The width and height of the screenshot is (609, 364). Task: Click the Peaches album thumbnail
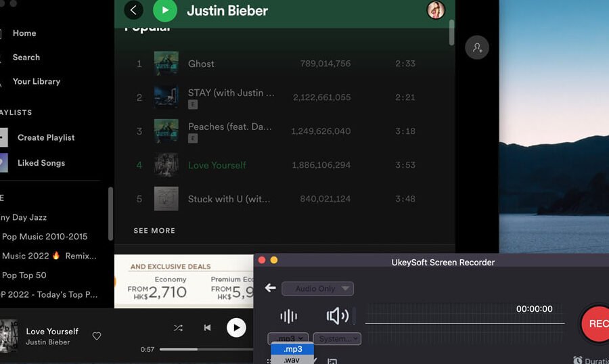pos(166,131)
